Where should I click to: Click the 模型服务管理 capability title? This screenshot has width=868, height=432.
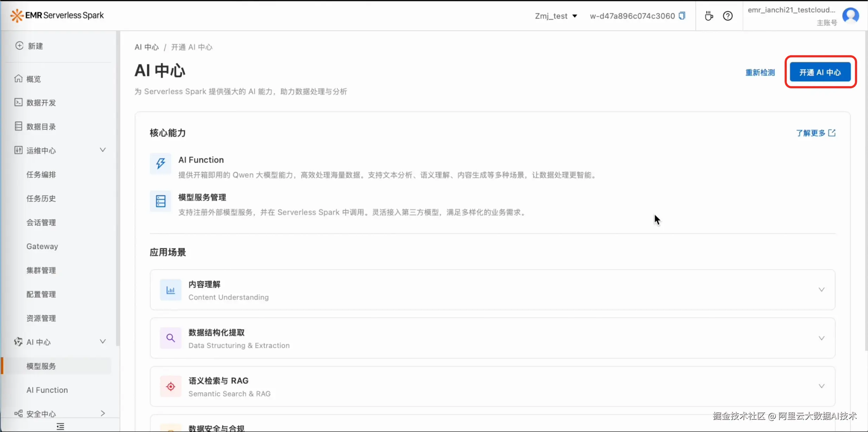click(x=202, y=197)
